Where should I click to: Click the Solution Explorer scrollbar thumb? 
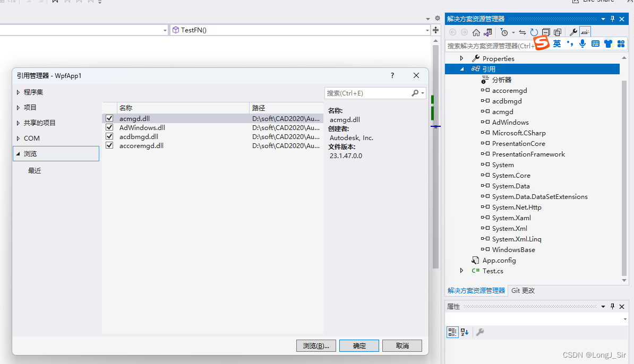pos(624,178)
